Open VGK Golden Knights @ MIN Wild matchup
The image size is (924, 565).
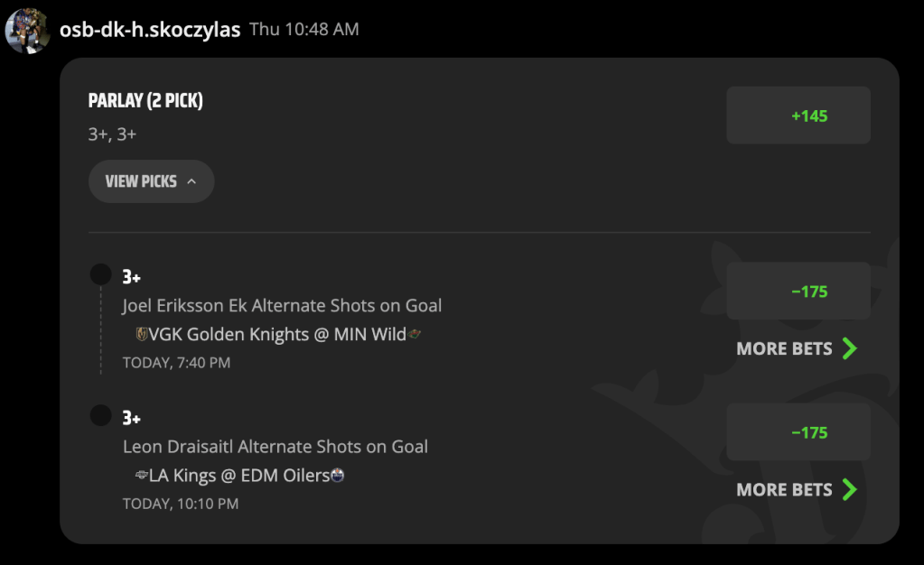point(277,334)
